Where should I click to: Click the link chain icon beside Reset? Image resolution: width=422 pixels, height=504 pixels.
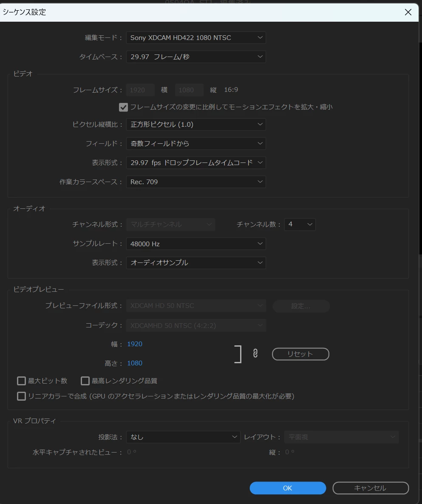(x=255, y=353)
